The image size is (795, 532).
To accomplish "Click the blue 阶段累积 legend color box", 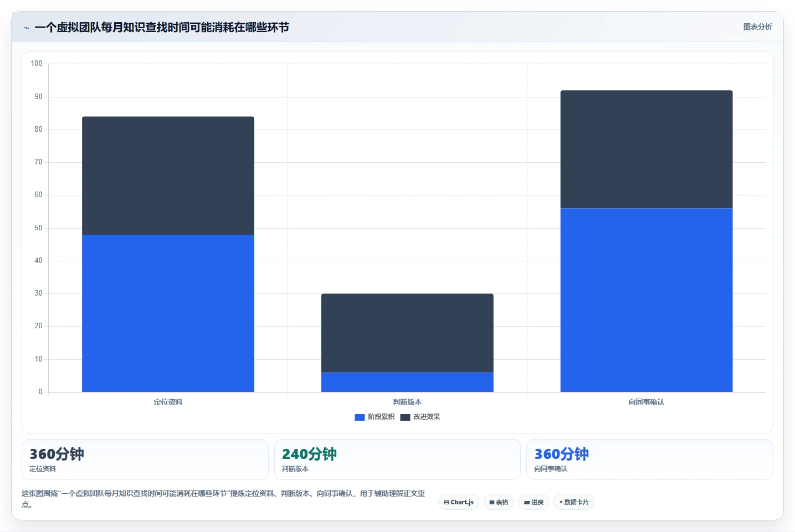I will click(360, 417).
